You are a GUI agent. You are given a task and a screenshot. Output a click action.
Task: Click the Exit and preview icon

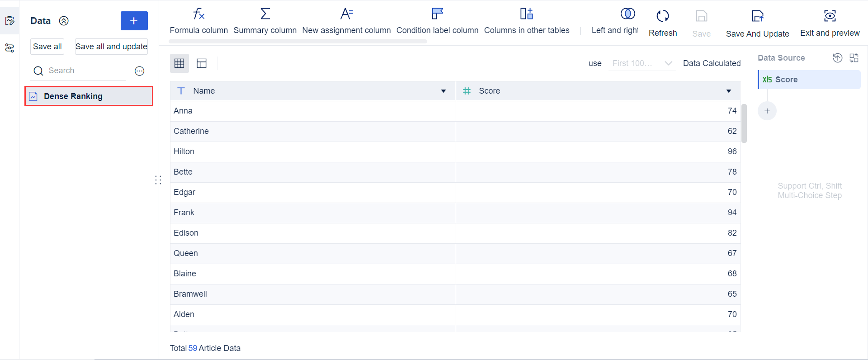click(x=830, y=16)
